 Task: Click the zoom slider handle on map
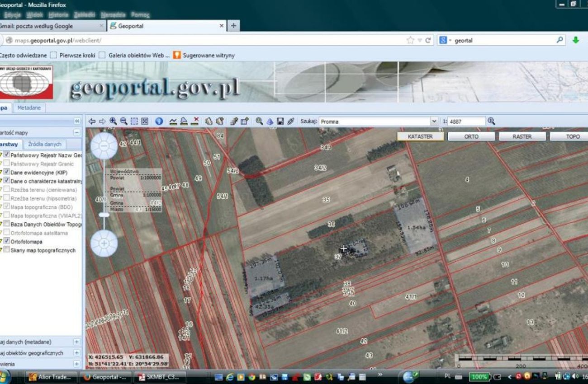(104, 215)
